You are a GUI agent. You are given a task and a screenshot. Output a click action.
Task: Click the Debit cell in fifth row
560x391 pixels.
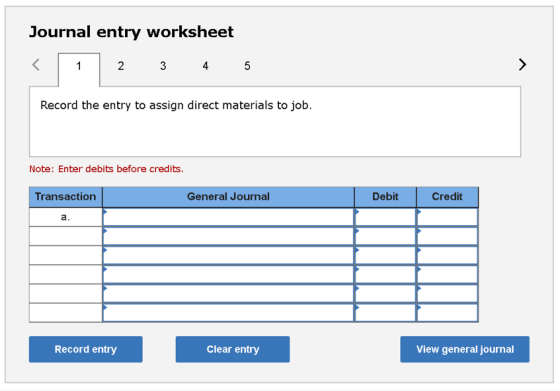point(385,294)
